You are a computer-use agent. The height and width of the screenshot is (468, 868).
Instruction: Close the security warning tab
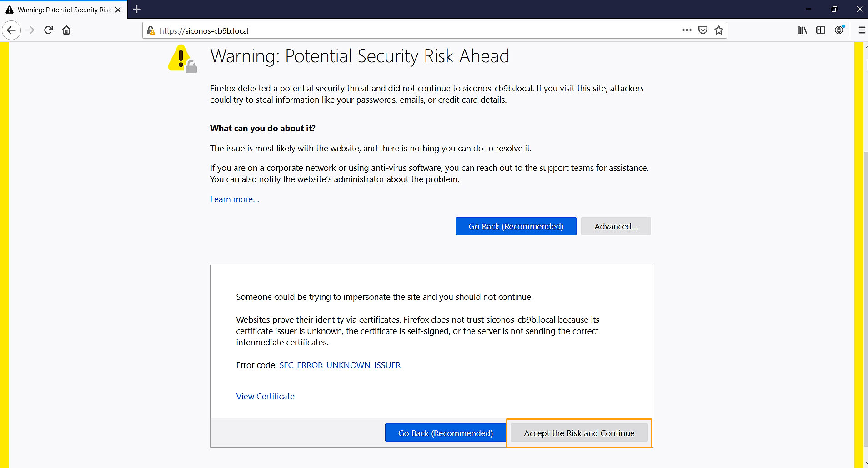click(x=118, y=10)
